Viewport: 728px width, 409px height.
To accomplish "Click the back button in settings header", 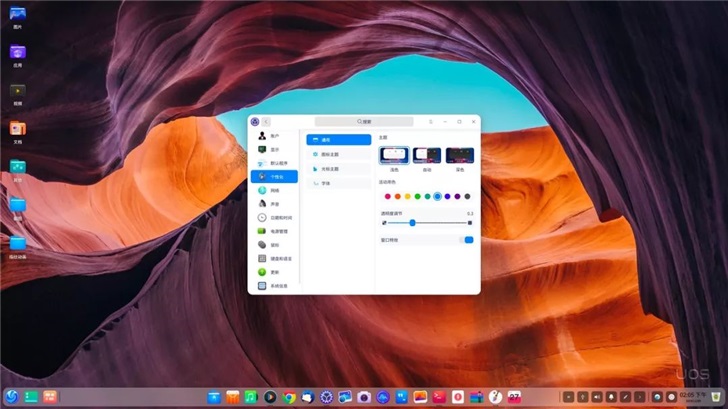I will coord(267,122).
